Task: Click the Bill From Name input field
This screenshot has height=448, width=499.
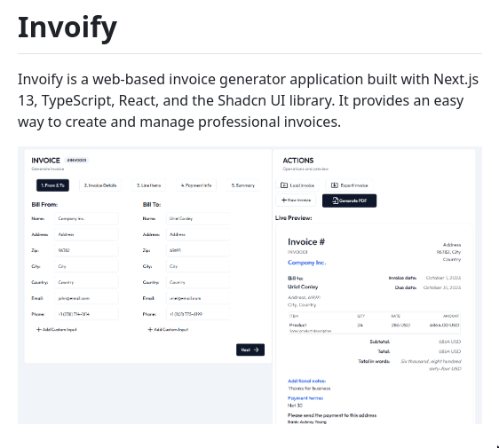Action: [x=86, y=218]
